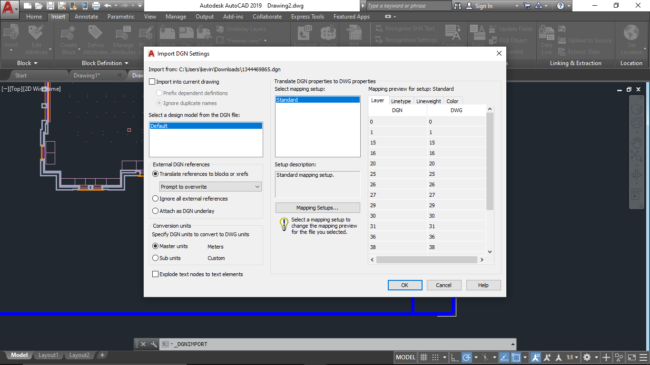Open Sign In dropdown in title bar
650x365 pixels.
tap(517, 6)
